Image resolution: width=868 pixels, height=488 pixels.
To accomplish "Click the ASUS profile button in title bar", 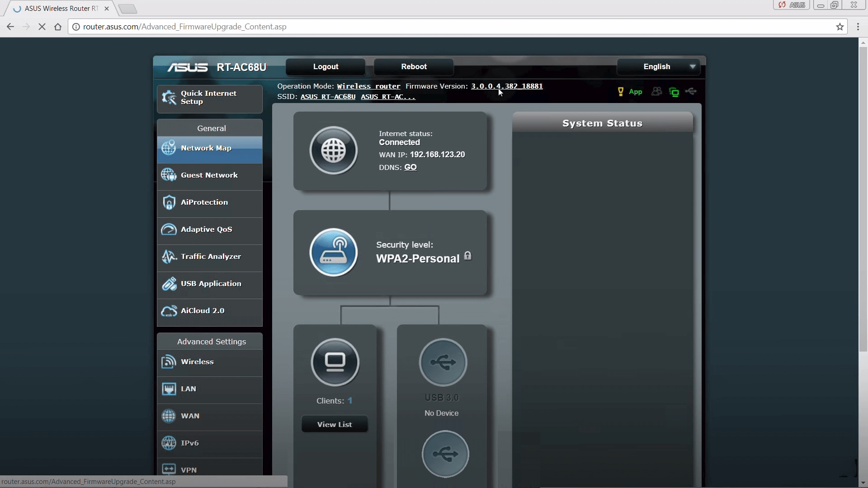I will [x=792, y=5].
